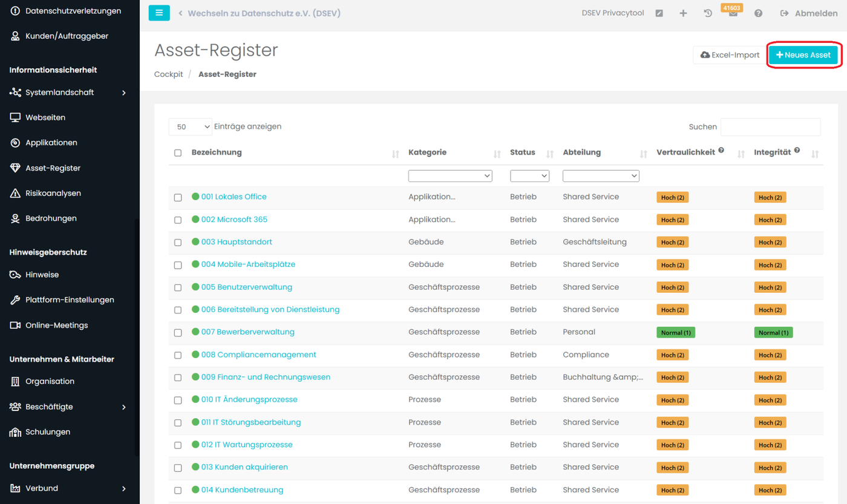Click the Webseiten monitor icon
Image resolution: width=847 pixels, height=504 pixels.
(15, 117)
